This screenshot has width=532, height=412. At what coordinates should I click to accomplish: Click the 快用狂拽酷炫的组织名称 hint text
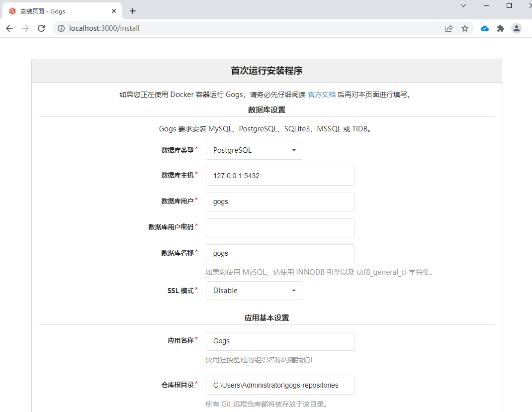259,360
